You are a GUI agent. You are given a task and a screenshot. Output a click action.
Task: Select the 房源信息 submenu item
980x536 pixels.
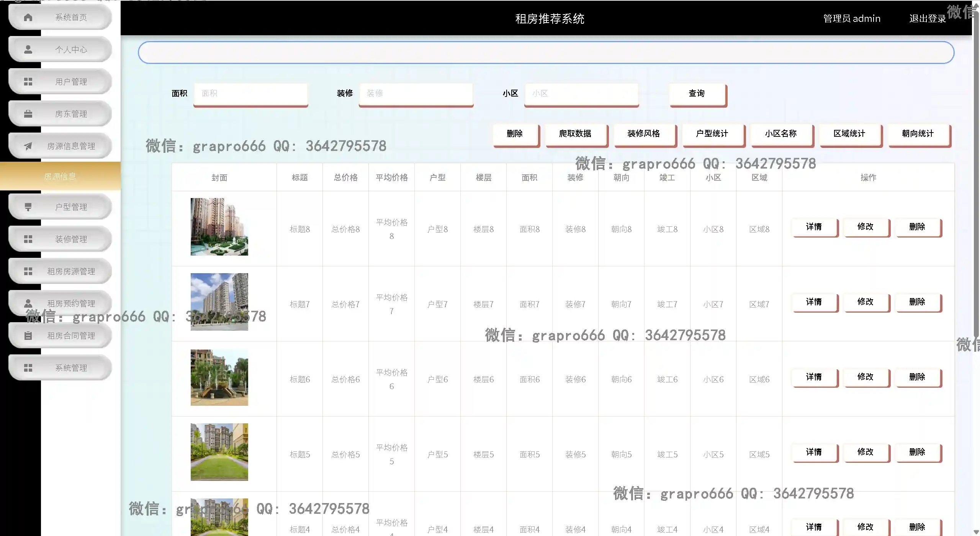60,176
